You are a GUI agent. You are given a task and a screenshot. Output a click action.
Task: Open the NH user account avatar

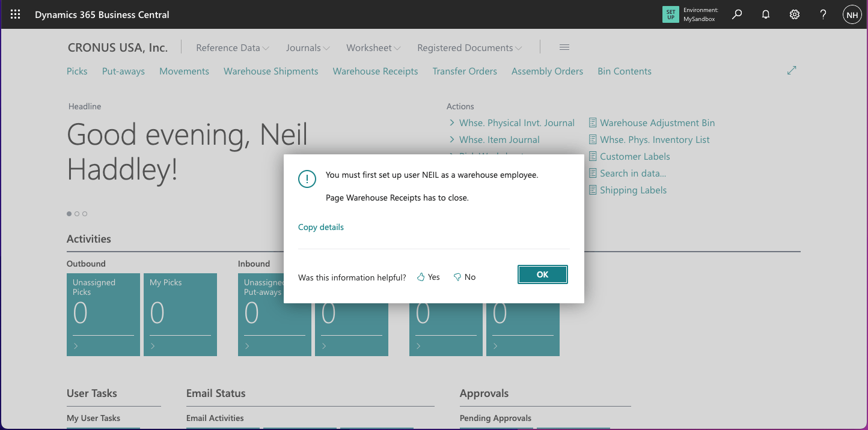852,14
